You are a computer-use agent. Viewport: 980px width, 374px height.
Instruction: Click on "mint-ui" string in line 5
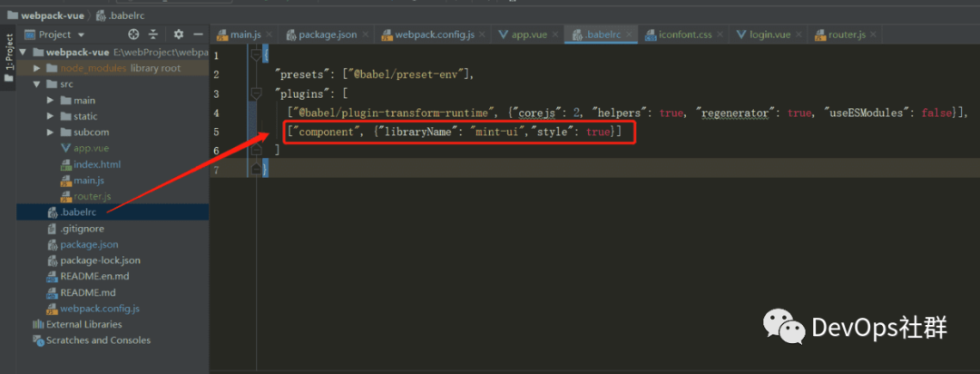[498, 132]
